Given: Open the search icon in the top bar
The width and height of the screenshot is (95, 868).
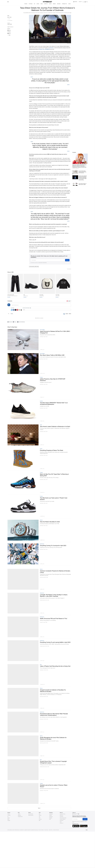Looking at the screenshot, I should coord(87,2).
